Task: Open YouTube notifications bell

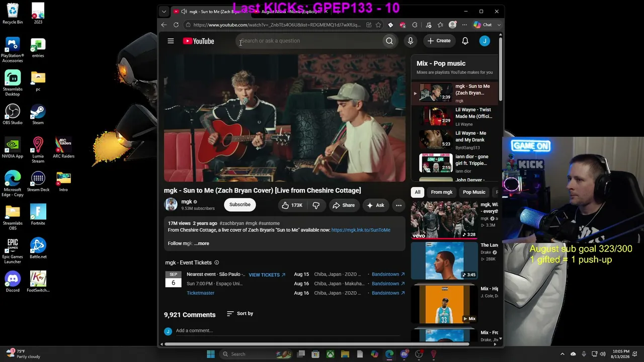Action: click(x=465, y=41)
